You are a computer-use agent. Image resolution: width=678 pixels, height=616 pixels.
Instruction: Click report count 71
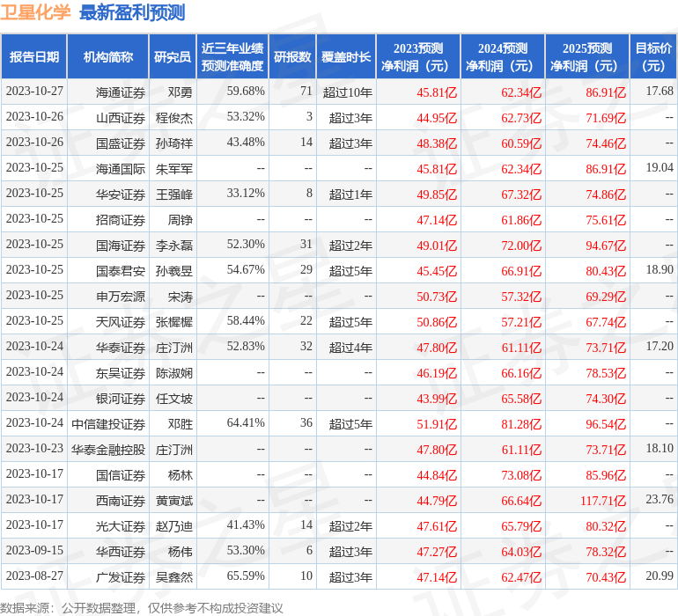[306, 92]
